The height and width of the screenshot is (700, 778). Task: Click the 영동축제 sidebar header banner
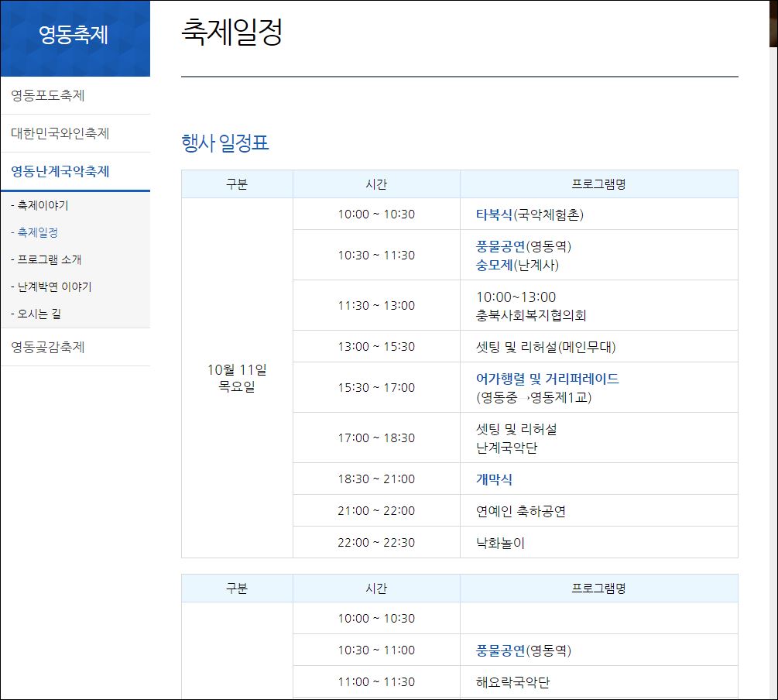[x=74, y=36]
